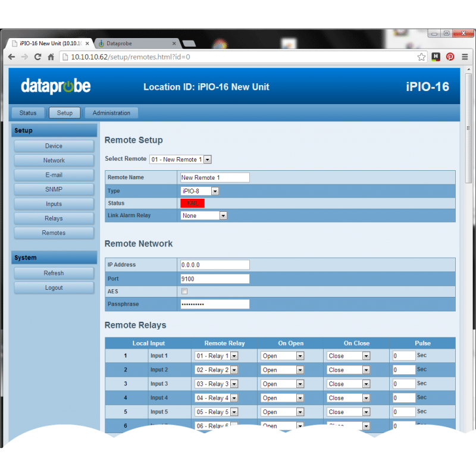Open Remote Relay dropdown for Input 1
The height and width of the screenshot is (476, 476).
[x=216, y=356]
